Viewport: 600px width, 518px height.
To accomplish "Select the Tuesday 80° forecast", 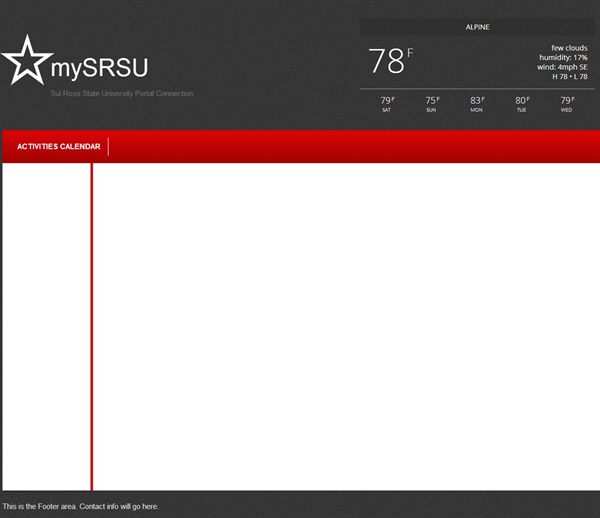I will (521, 103).
